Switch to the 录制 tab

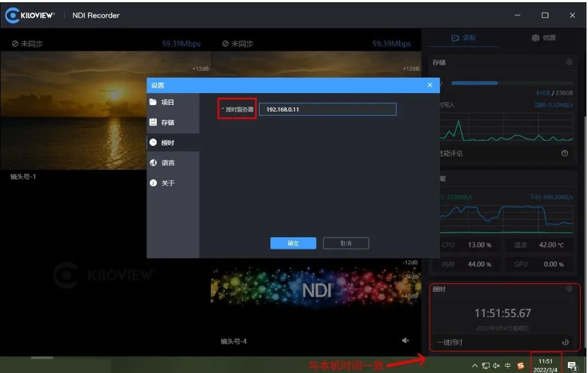coord(463,38)
